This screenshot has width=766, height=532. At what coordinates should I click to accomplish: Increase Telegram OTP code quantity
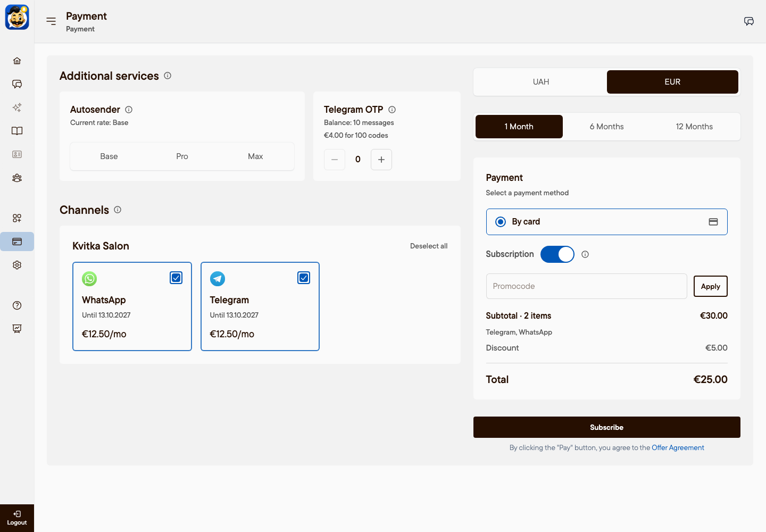point(381,160)
